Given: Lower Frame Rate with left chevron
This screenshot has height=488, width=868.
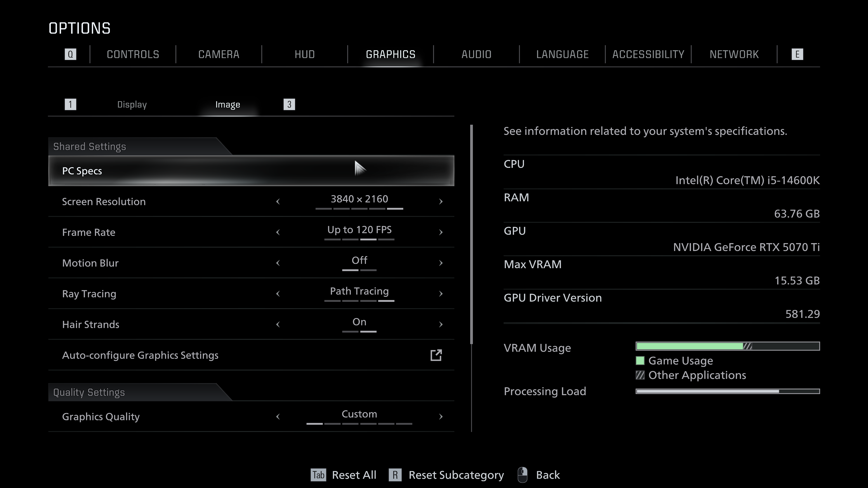Looking at the screenshot, I should pos(278,232).
